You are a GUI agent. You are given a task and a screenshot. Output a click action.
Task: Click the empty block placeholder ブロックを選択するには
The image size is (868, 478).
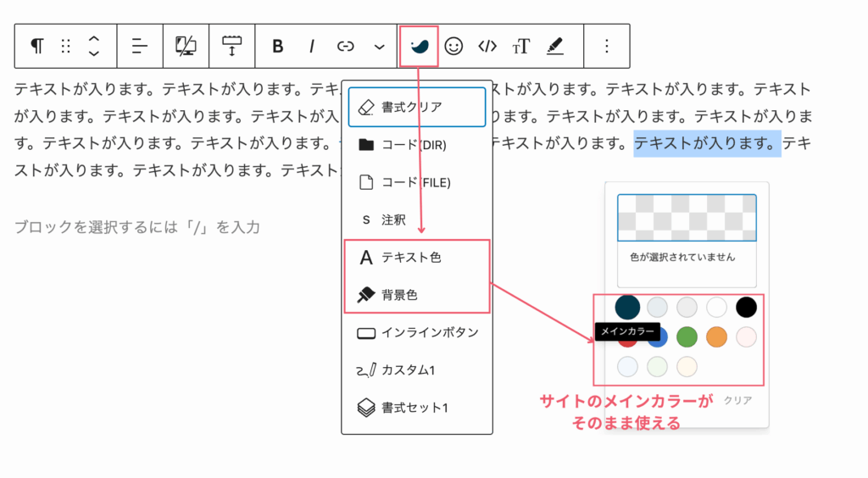137,227
